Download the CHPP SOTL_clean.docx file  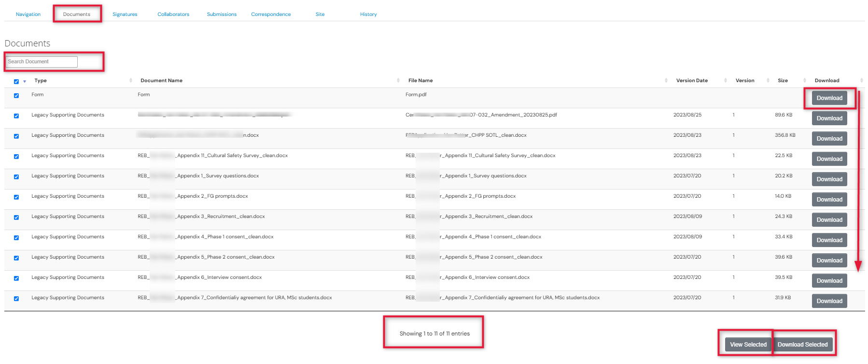tap(829, 139)
